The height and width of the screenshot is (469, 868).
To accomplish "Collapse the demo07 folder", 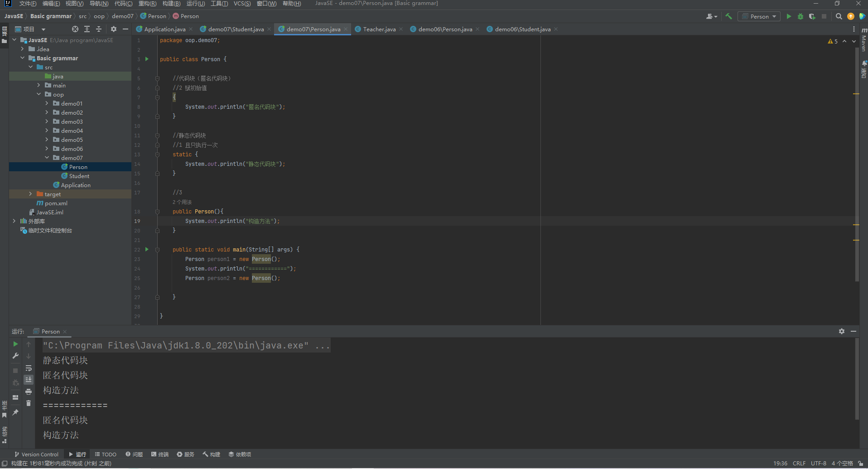I will click(47, 158).
